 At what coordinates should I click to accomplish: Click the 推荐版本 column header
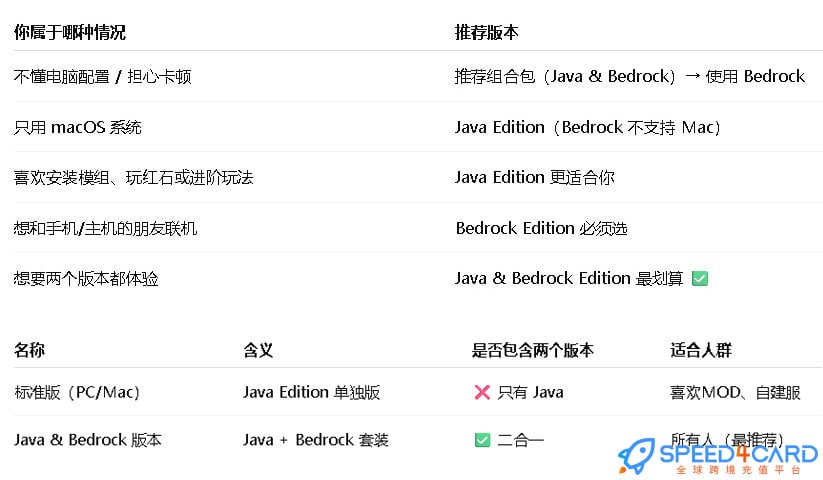487,33
